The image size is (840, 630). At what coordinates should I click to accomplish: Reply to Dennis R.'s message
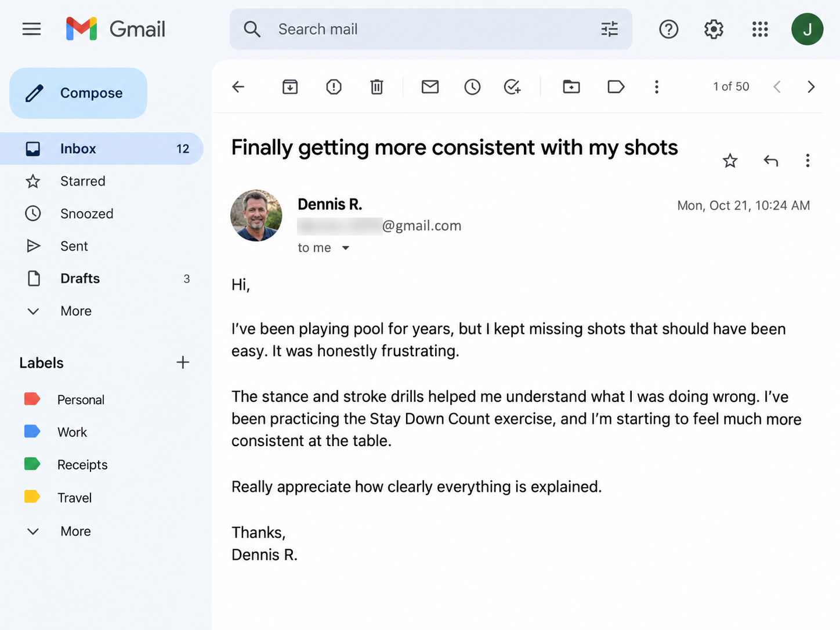[x=771, y=161]
